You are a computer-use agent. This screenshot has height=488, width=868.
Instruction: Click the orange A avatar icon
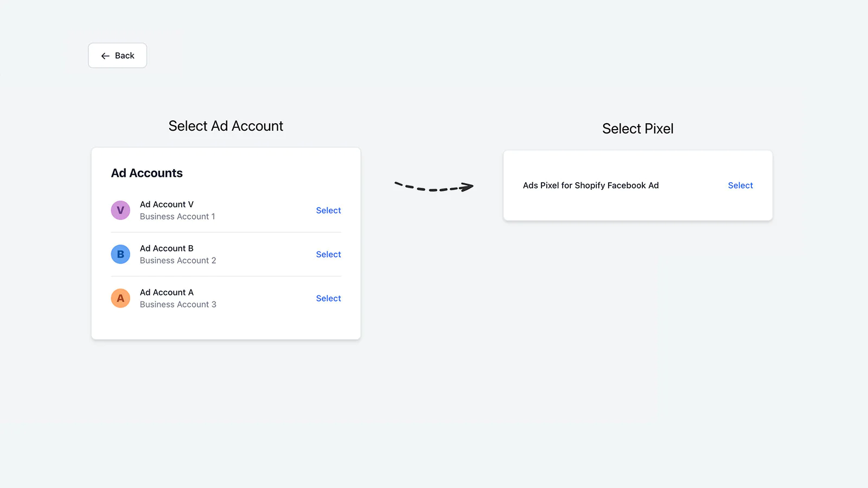120,298
